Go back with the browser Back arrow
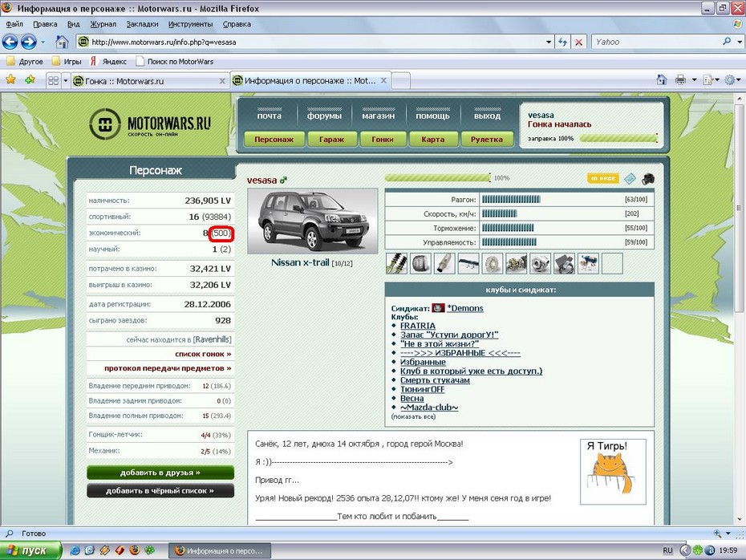Screen dimensions: 746x560 point(10,42)
